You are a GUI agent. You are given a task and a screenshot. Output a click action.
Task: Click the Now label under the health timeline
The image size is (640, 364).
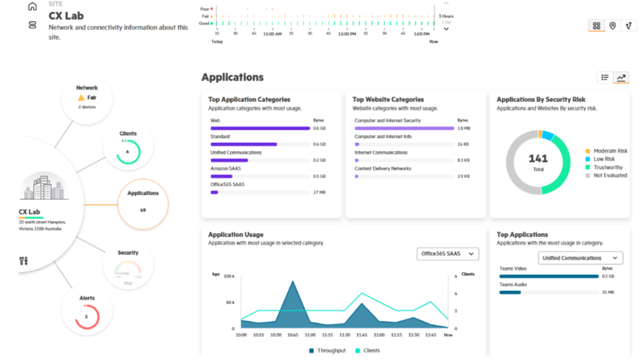[x=434, y=42]
